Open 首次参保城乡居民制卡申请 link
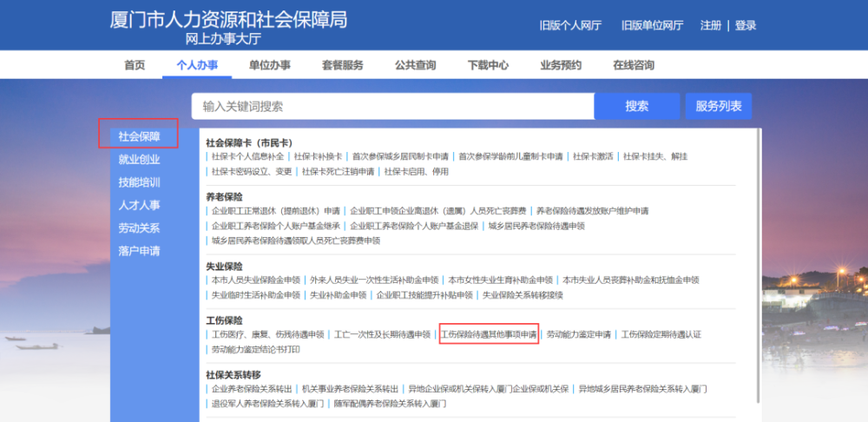Viewport: 868px width, 422px height. (x=400, y=156)
